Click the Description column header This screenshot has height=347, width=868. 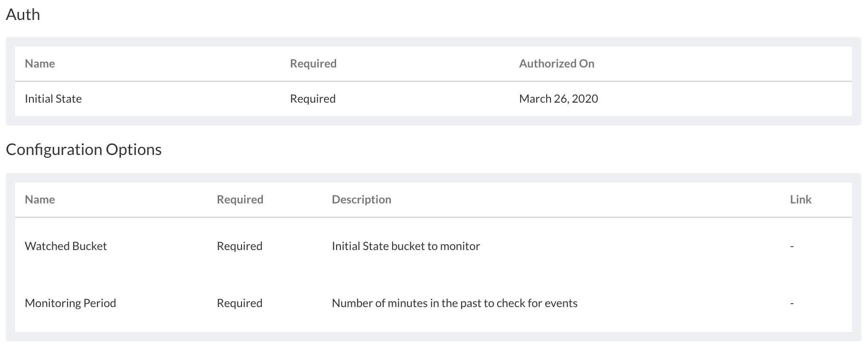[x=361, y=200]
